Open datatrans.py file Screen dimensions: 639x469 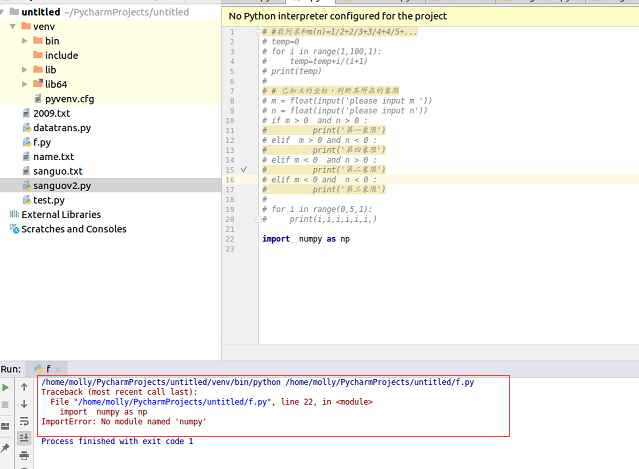click(x=62, y=128)
